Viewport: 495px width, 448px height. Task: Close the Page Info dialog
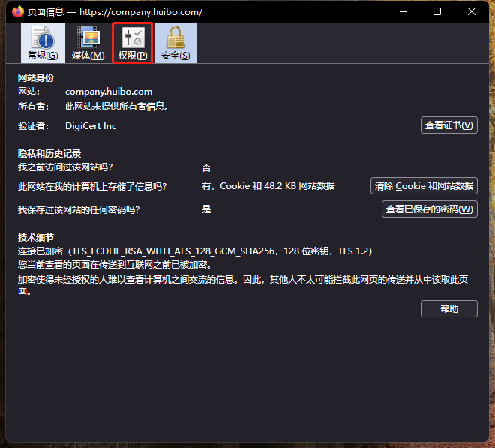(472, 12)
